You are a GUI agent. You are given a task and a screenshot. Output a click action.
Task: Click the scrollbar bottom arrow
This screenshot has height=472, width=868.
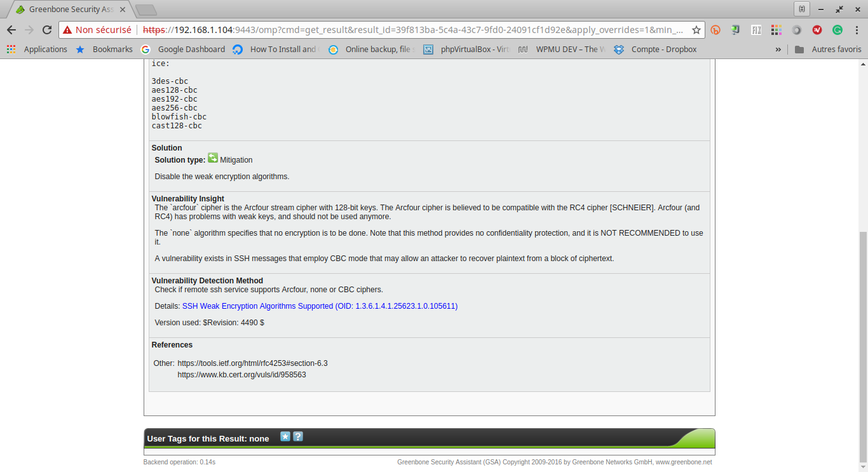[x=862, y=467]
